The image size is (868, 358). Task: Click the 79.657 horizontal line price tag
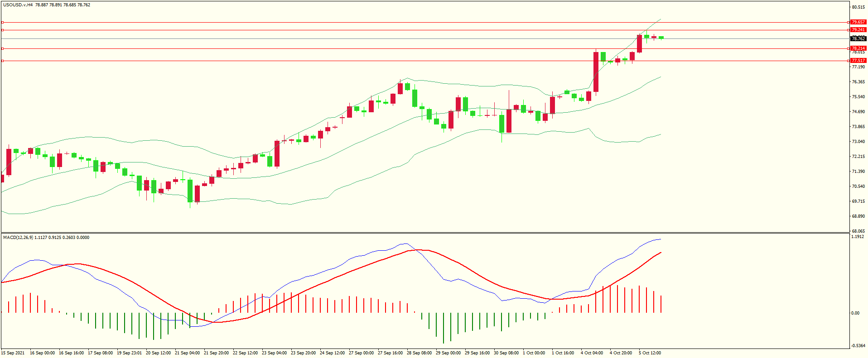click(858, 22)
